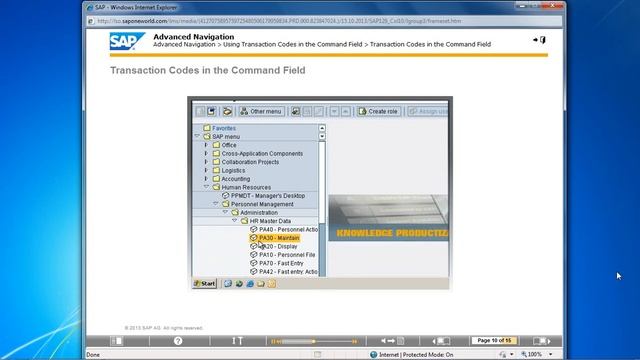Click the Page 10 of 15 field
The image size is (640, 360).
[x=494, y=340]
